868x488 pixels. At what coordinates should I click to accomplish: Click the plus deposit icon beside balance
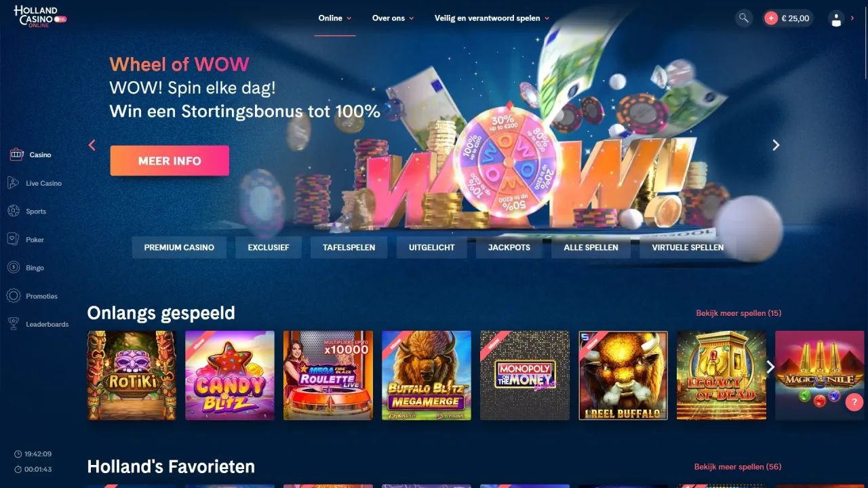(x=771, y=18)
